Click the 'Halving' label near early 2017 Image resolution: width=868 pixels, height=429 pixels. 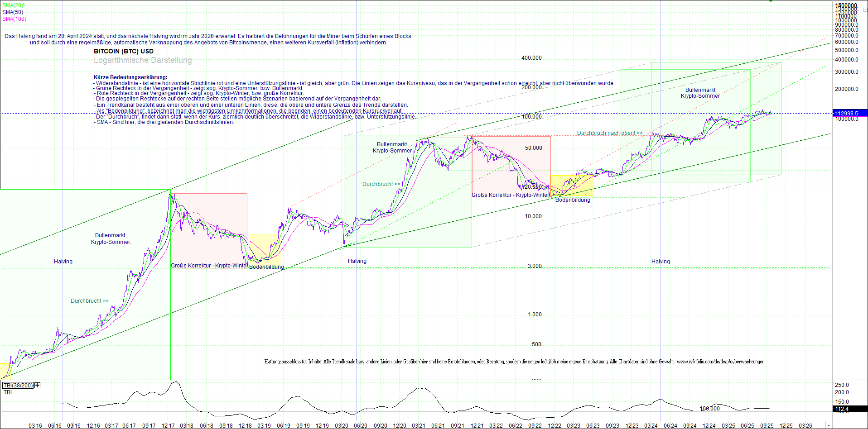pyautogui.click(x=63, y=261)
